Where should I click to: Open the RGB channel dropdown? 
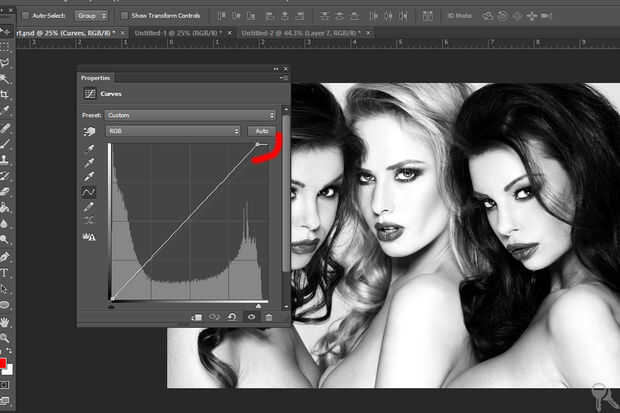pyautogui.click(x=174, y=131)
